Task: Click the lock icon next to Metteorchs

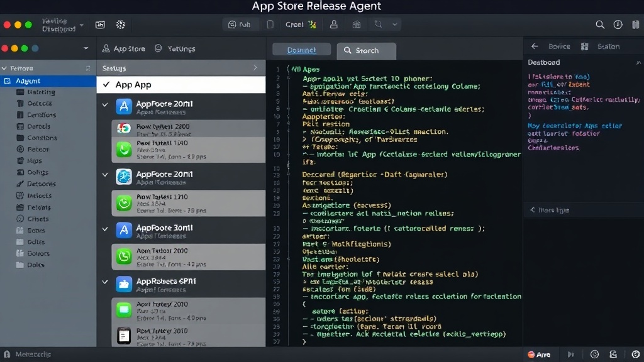Action: (7, 354)
